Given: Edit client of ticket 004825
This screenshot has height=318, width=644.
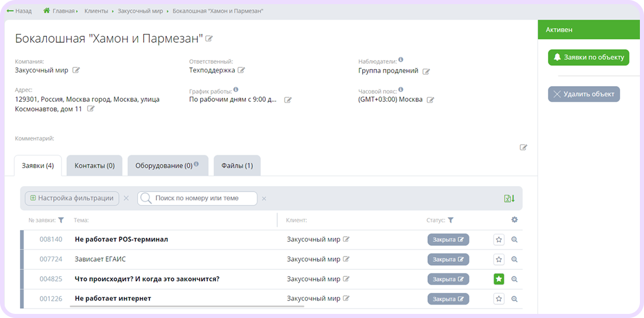Looking at the screenshot, I should pos(346,279).
